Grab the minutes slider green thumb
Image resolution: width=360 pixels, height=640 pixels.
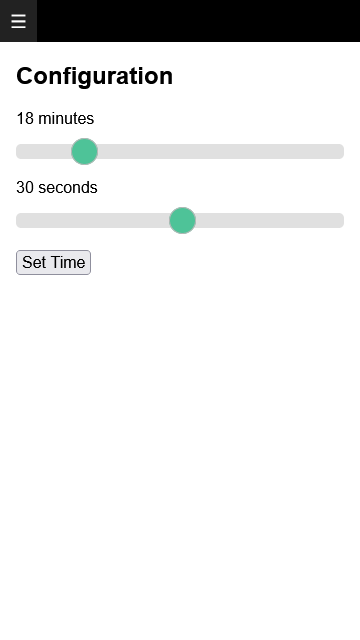84,151
